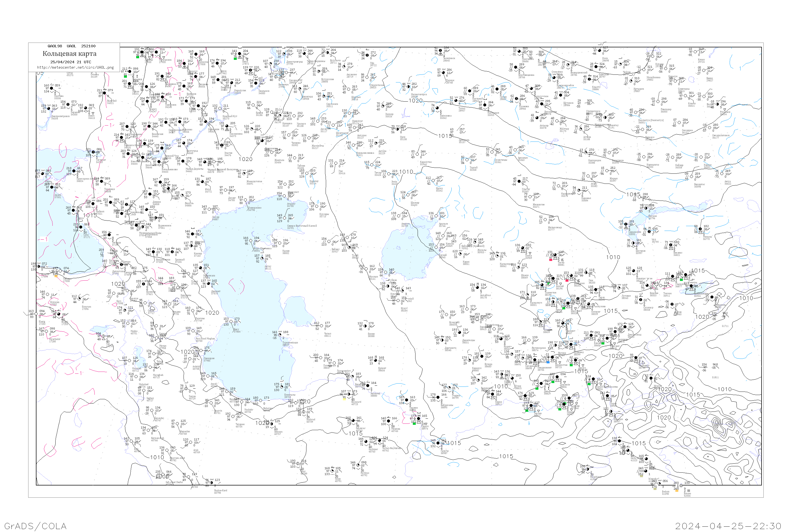Click the red square at Тасты station
798x532 pixels.
click(551, 260)
